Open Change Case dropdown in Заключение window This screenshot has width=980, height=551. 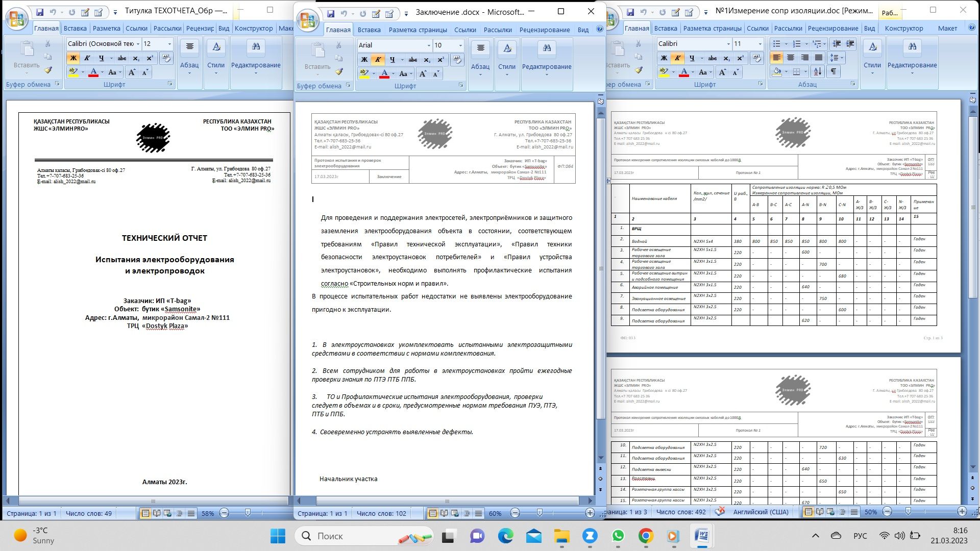(406, 74)
